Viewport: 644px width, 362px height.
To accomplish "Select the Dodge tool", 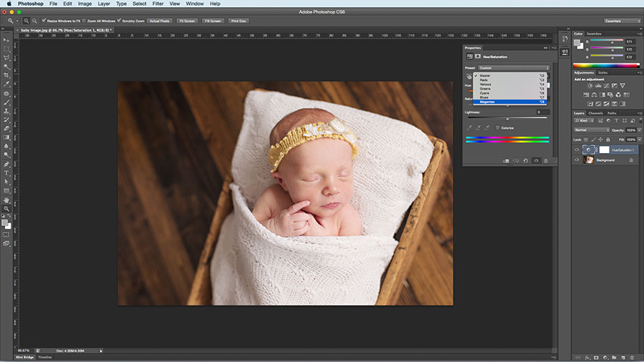I will tap(6, 155).
